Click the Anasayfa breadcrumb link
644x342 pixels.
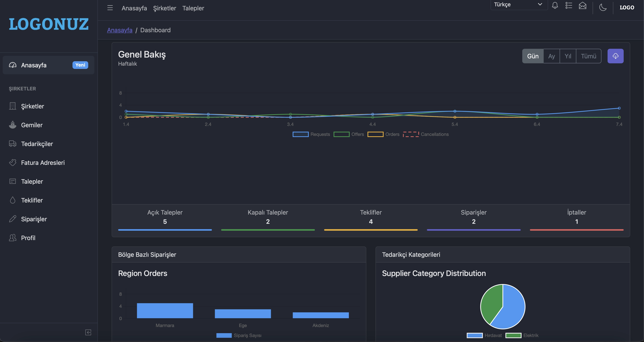pyautogui.click(x=119, y=30)
